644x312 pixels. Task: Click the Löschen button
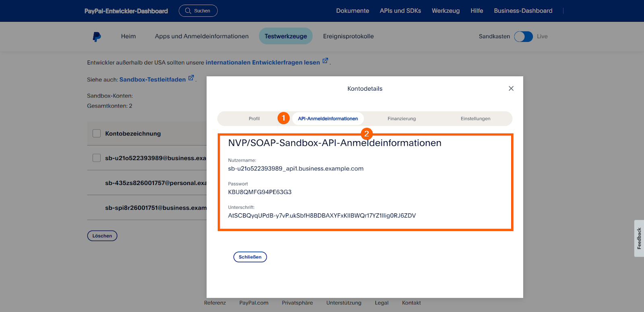[x=102, y=236]
